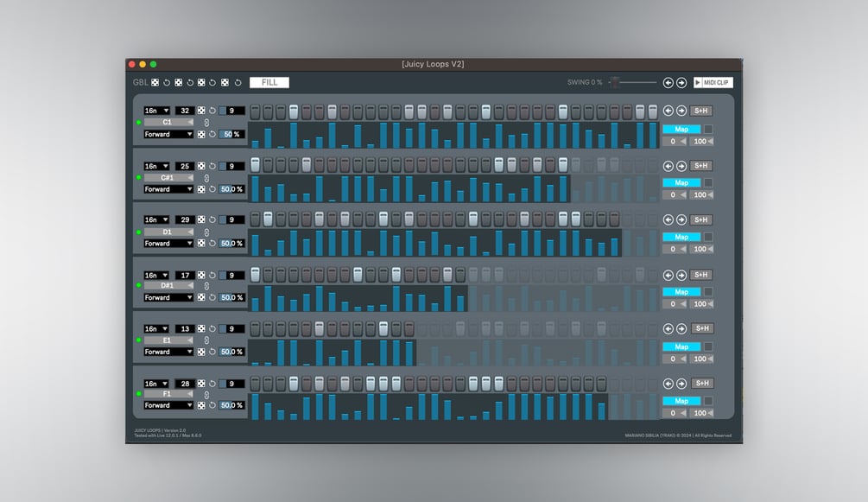
Task: Open the 16n rate dropdown in E1 row
Action: pyautogui.click(x=156, y=329)
